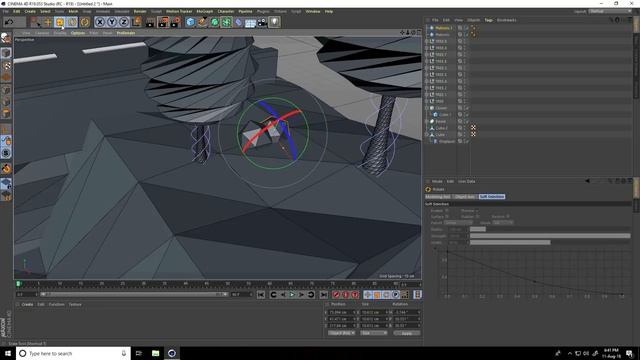Open the spline Pen tool
This screenshot has width=640, height=360.
(x=202, y=22)
